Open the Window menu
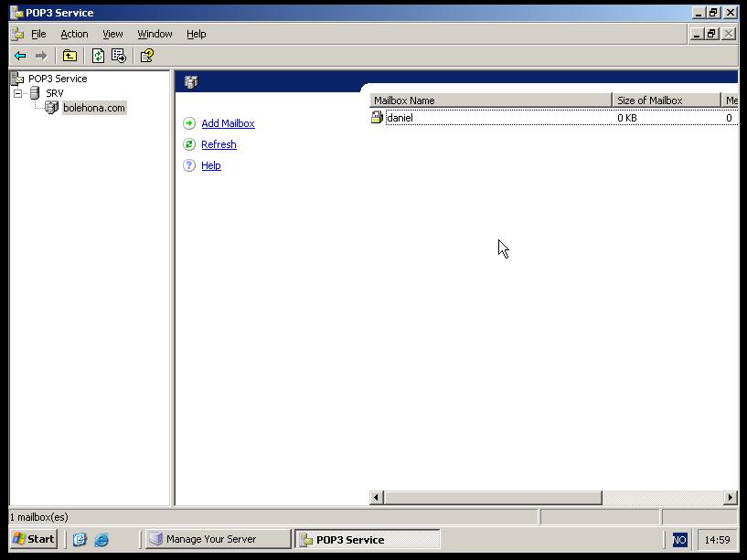This screenshot has width=747, height=560. click(155, 34)
